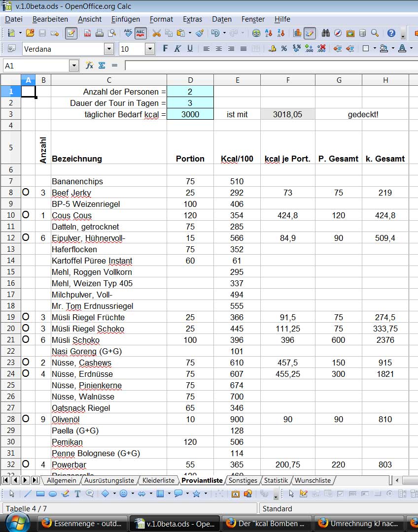Click the percent number format icon
The height and width of the screenshot is (532, 418).
284,49
